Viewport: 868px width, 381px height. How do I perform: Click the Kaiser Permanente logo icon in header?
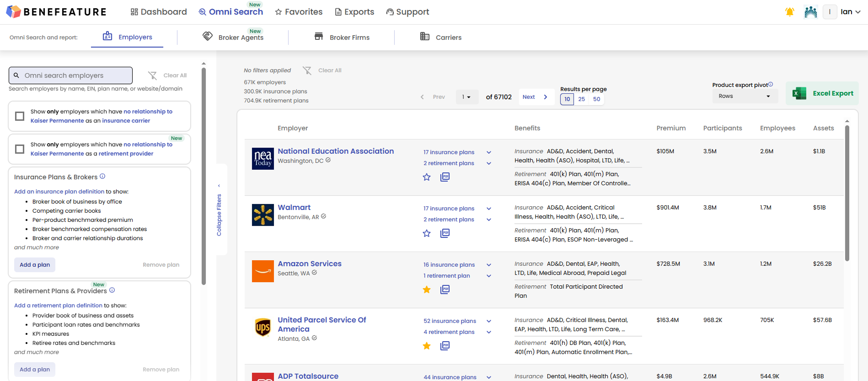810,12
